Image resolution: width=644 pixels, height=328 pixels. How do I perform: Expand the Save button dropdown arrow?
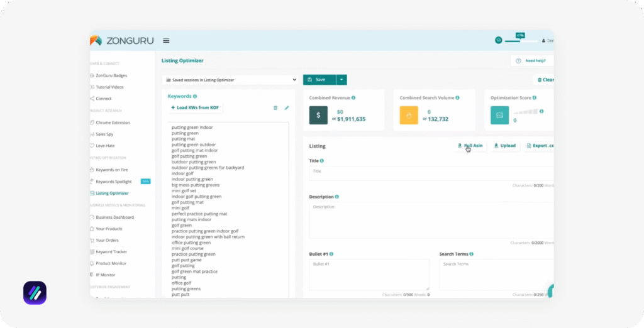tap(341, 80)
